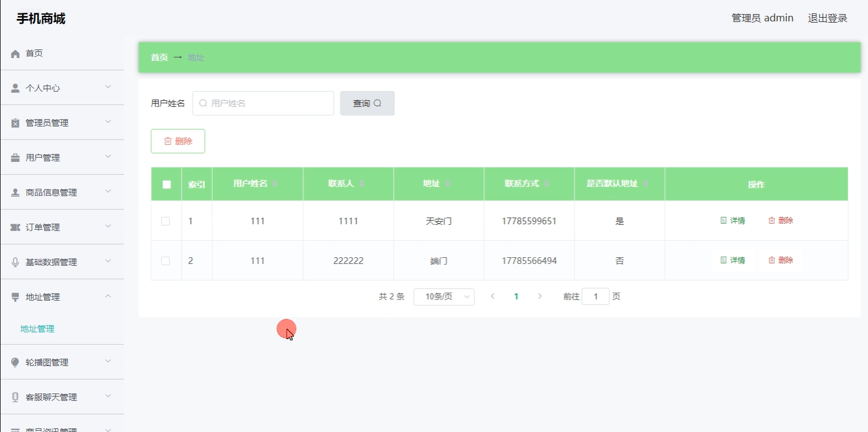
Task: Click the home icon beside 首页 in sidebar
Action: (16, 54)
